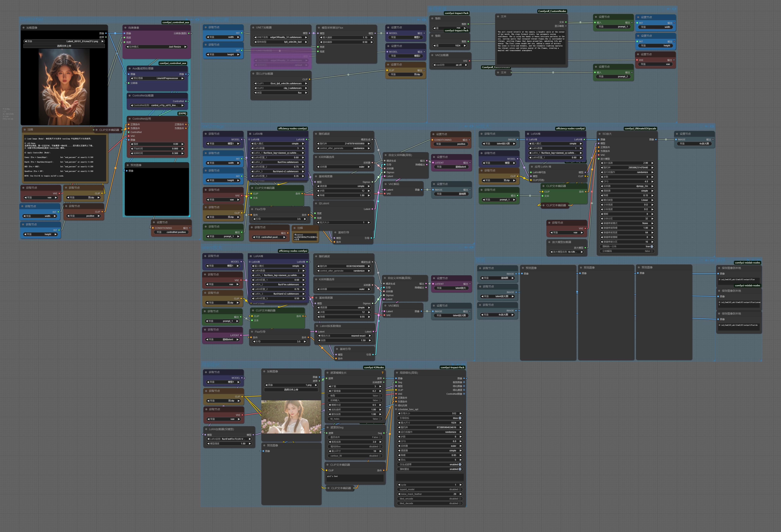Click play arrow icon on Control Net group header

click(x=186, y=20)
